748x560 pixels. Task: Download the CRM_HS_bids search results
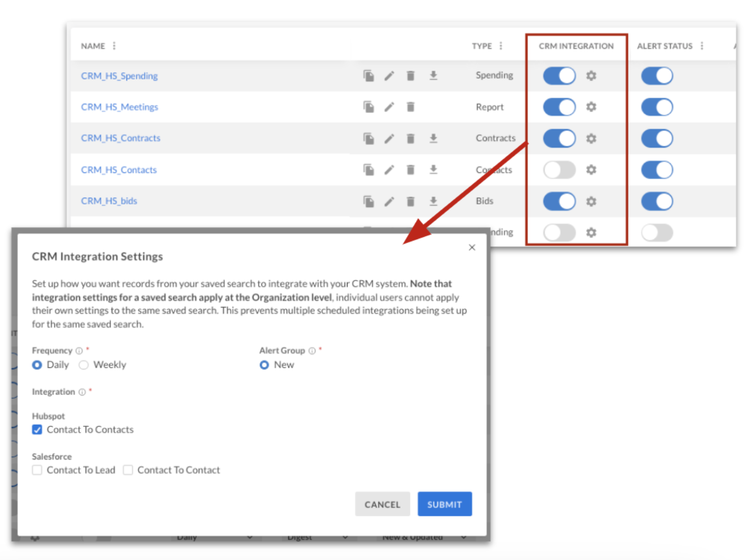[434, 201]
